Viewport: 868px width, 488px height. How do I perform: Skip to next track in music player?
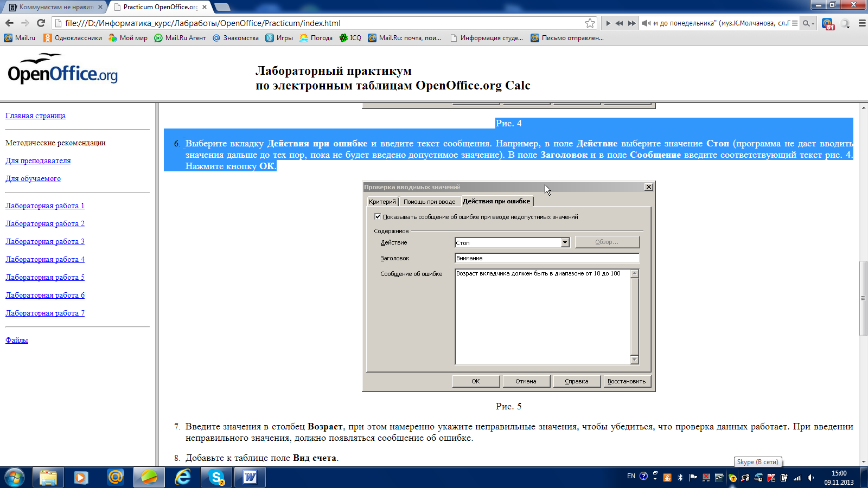[x=631, y=23]
